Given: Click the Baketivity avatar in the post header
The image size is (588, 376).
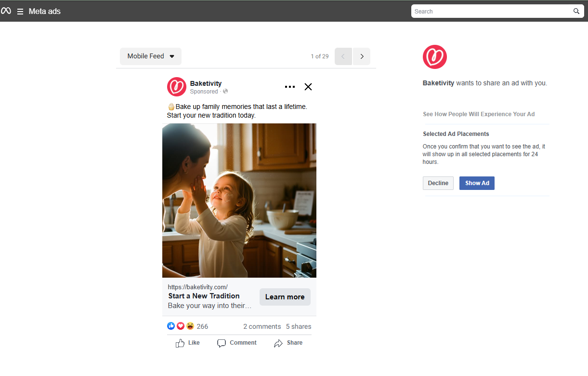Looking at the screenshot, I should 177,87.
